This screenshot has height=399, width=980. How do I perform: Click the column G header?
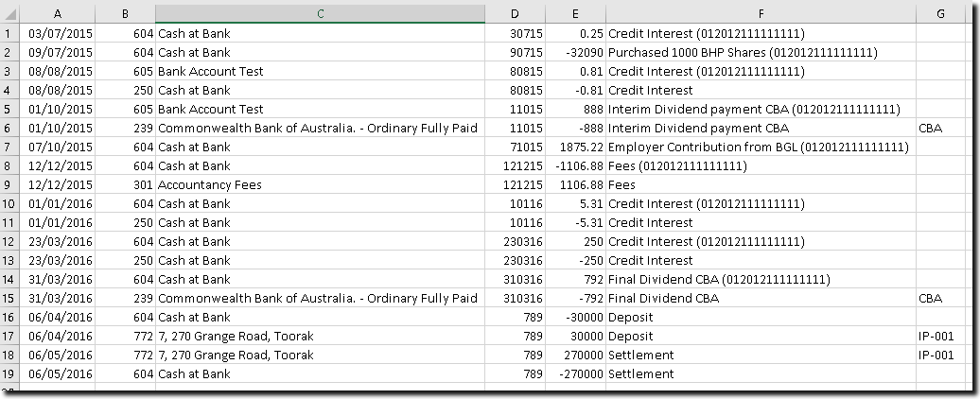940,13
